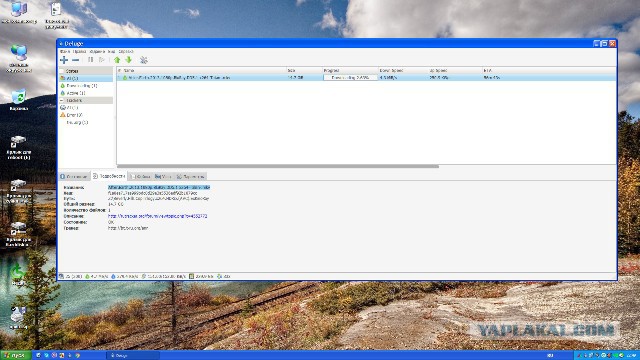Sort torrents by the Size column header
Screen dimensions: 640x360
(x=304, y=71)
